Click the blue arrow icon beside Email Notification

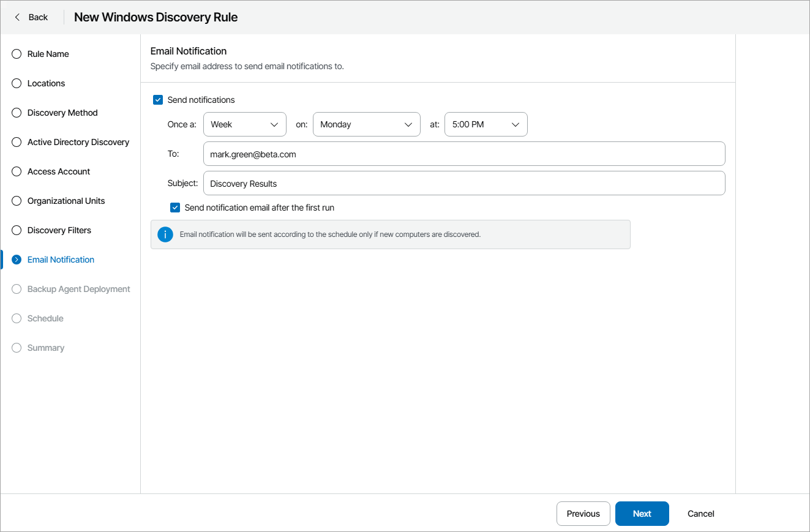[16, 259]
